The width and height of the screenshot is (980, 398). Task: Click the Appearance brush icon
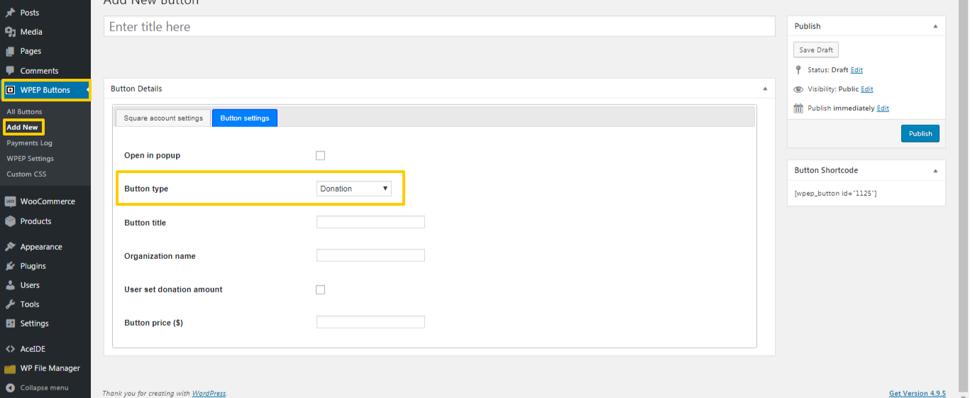10,247
